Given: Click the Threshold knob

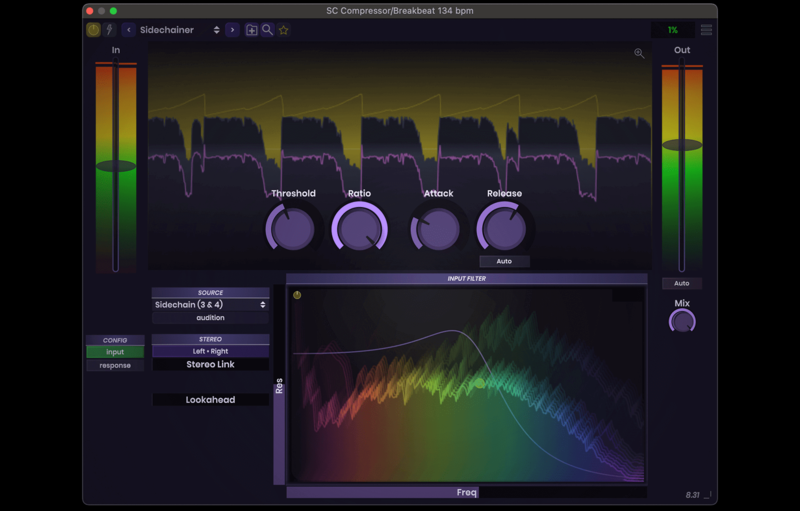Looking at the screenshot, I should pyautogui.click(x=293, y=228).
